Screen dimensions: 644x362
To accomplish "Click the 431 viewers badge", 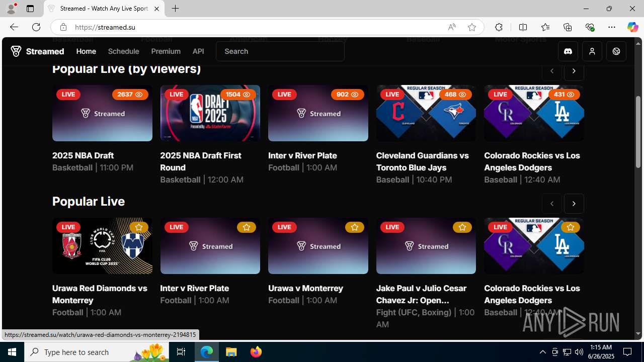I will pyautogui.click(x=564, y=95).
